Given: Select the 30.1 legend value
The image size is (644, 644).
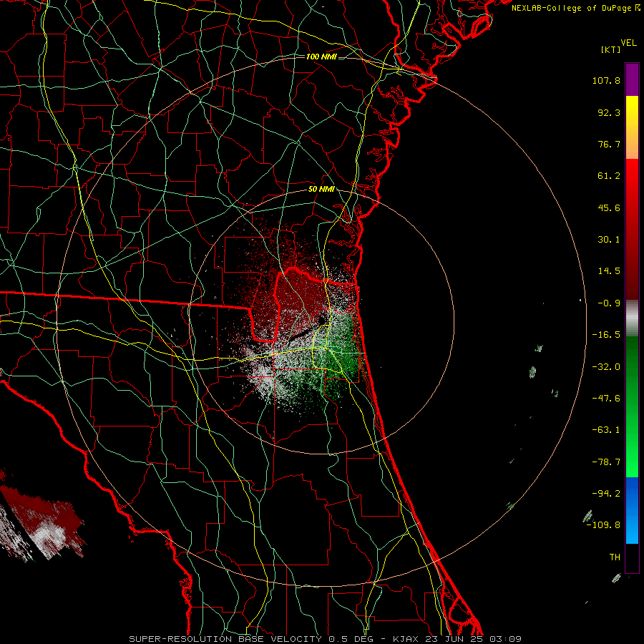Looking at the screenshot, I should (x=609, y=240).
